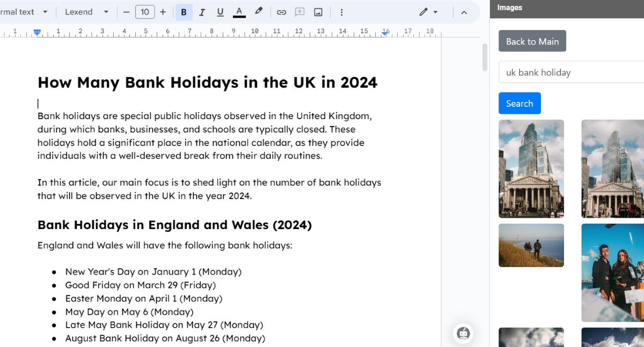Click the insert image icon

(318, 12)
